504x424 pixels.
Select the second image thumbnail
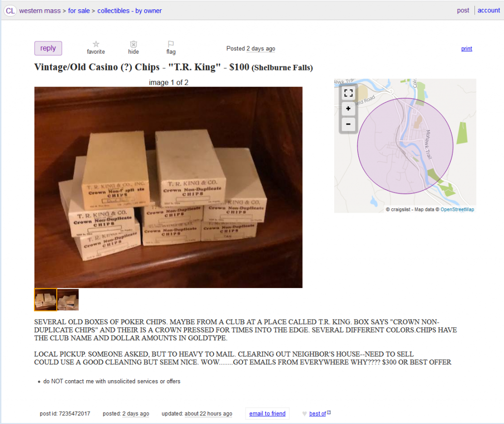pos(68,299)
